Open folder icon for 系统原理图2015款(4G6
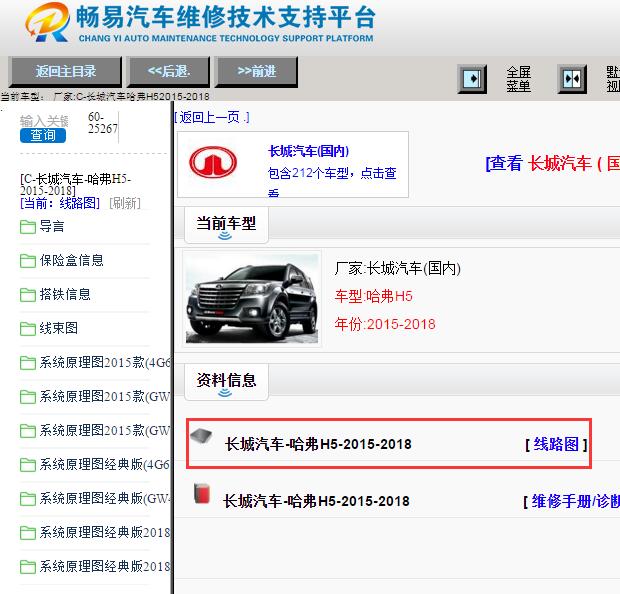Image resolution: width=620 pixels, height=594 pixels. click(28, 363)
